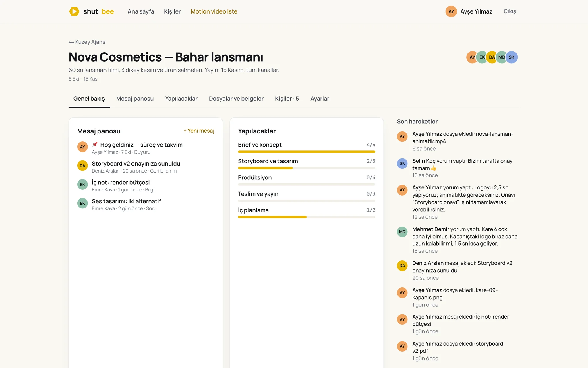Click the EK avatar in project members
Image resolution: width=588 pixels, height=368 pixels.
(482, 57)
